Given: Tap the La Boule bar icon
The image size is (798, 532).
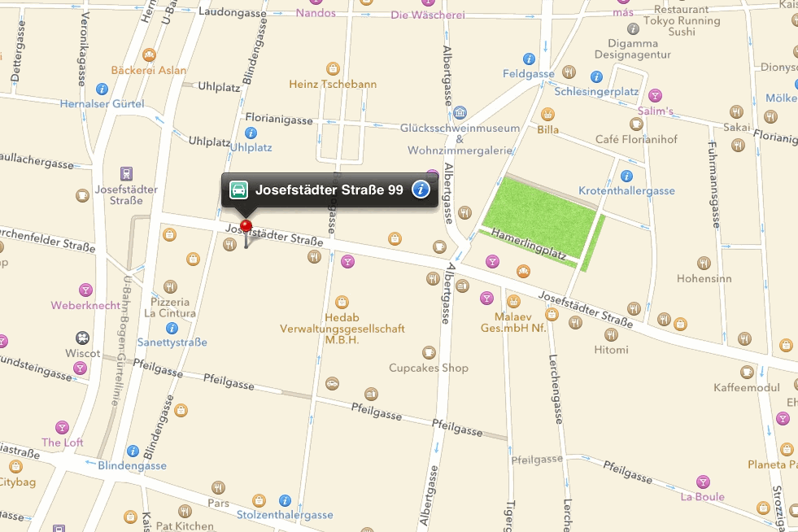Looking at the screenshot, I should click(703, 482).
